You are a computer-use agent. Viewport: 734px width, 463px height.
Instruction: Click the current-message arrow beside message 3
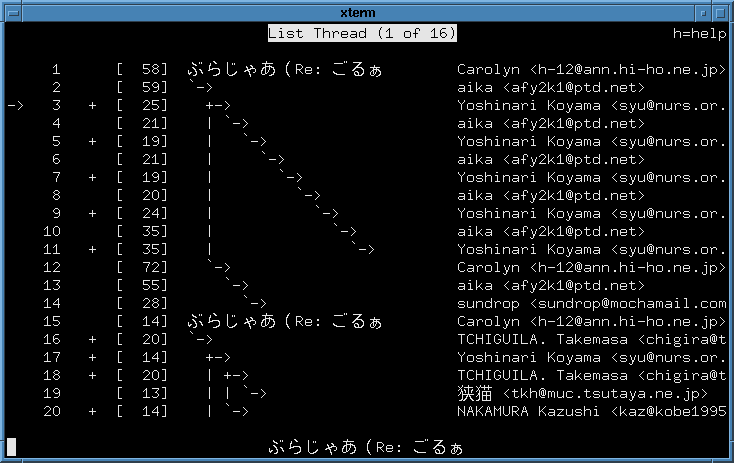[x=15, y=106]
